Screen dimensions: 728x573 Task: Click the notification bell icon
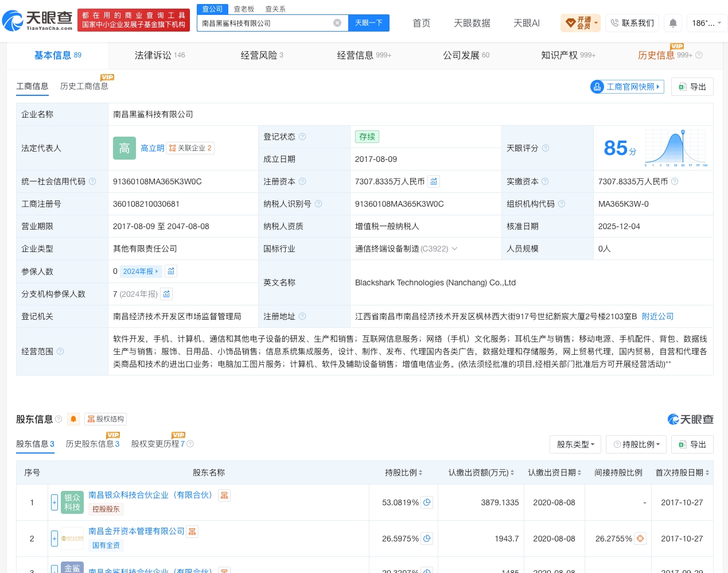click(673, 23)
